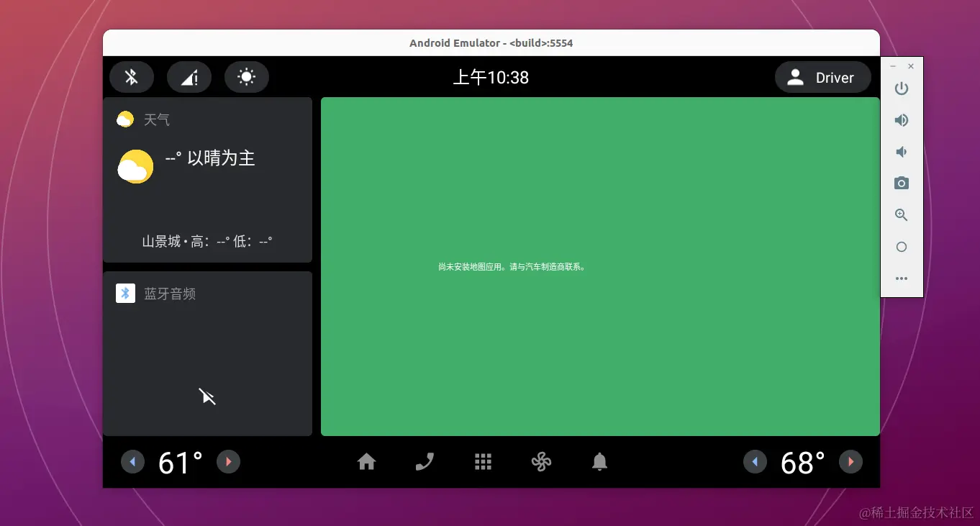Open display brightness via the sun icon
The height and width of the screenshot is (526, 980).
247,77
